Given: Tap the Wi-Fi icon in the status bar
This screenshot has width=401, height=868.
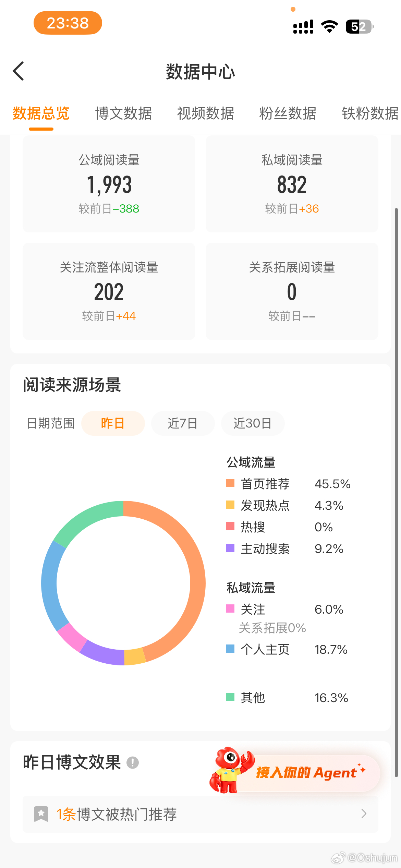Looking at the screenshot, I should (x=329, y=26).
